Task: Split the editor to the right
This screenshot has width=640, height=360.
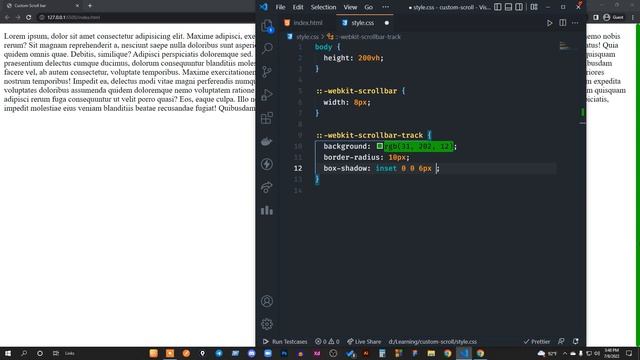Action: [x=562, y=23]
